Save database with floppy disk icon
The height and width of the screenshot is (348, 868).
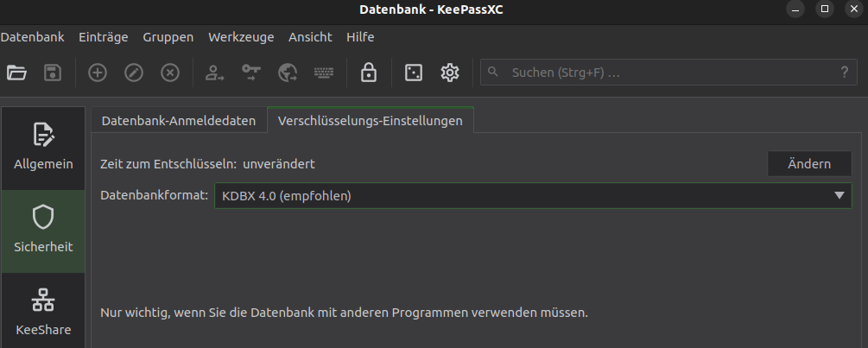click(x=53, y=73)
